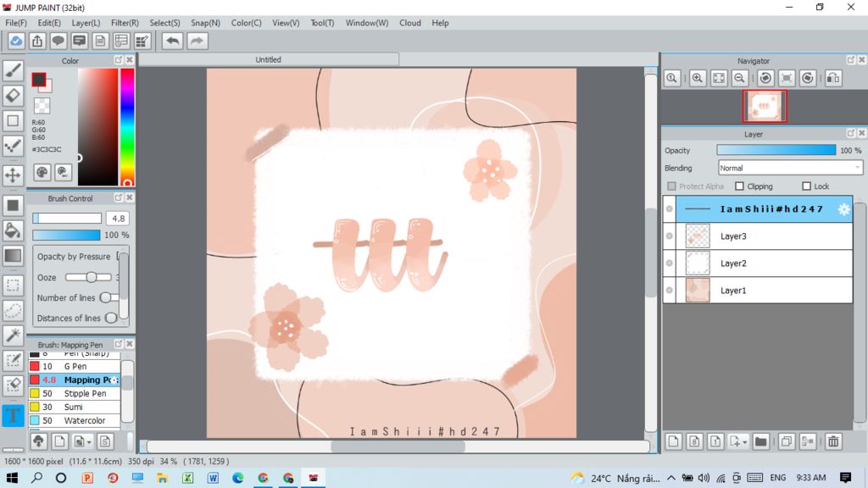Open the IamShiii#hd247 layer settings gear
868x488 pixels.
click(x=843, y=209)
